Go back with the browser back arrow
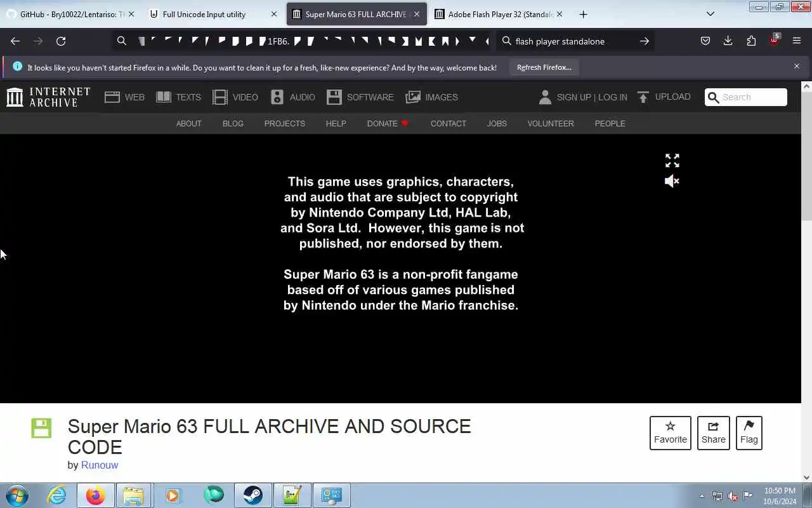812x508 pixels. [x=15, y=41]
